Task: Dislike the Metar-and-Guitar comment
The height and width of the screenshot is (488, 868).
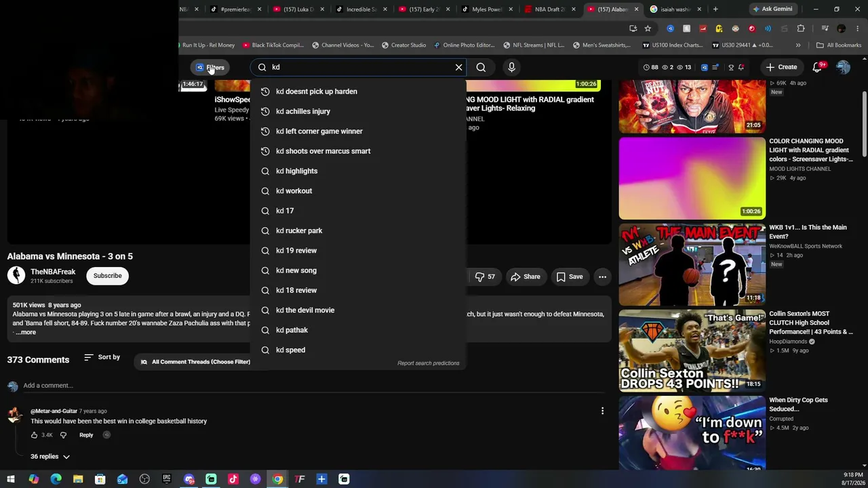Action: pos(63,435)
